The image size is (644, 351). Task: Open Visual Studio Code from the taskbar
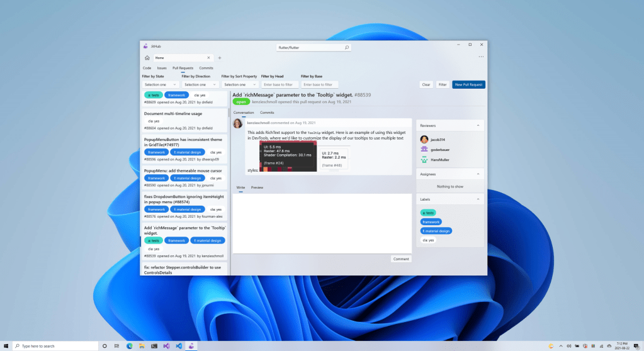[179, 346]
